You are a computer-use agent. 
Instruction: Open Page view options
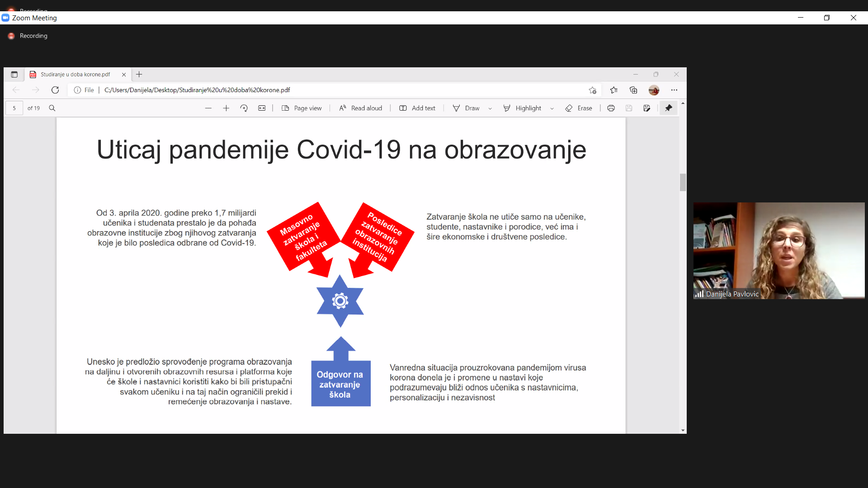pos(302,108)
